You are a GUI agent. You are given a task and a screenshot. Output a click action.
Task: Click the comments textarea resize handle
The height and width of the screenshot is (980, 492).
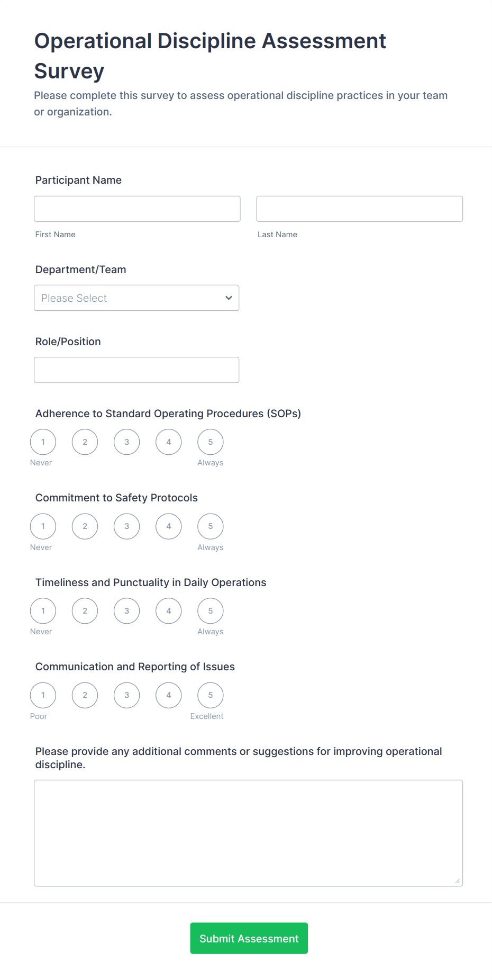point(458,881)
